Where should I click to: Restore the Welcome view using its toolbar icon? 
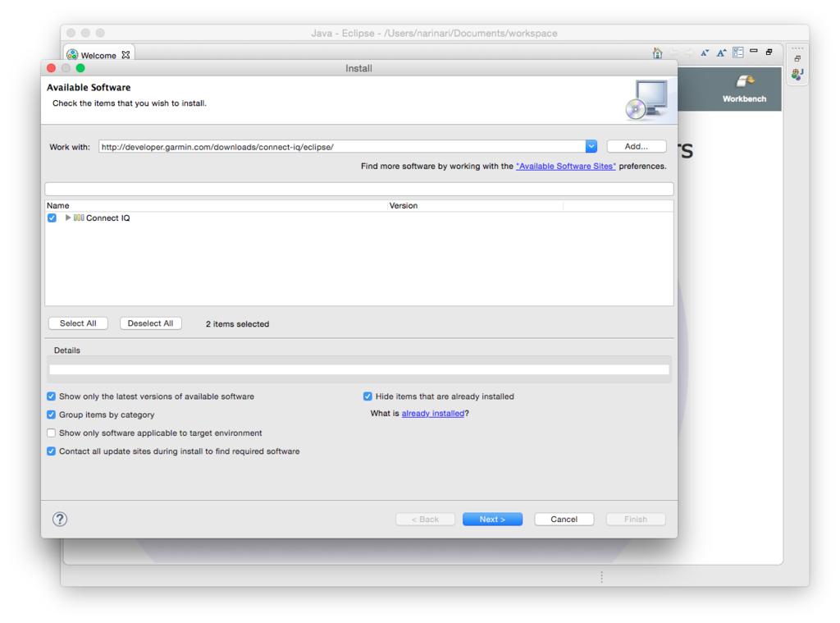point(769,52)
